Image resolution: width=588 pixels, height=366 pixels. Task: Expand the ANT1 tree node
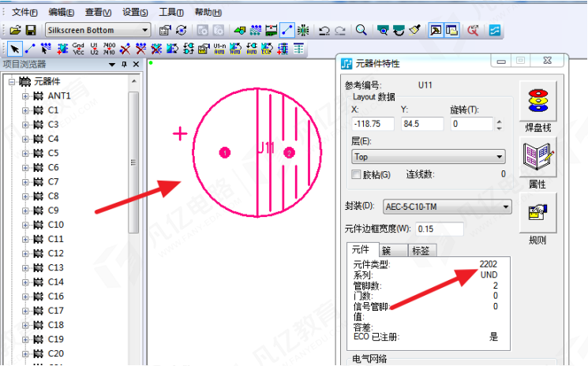pos(25,96)
